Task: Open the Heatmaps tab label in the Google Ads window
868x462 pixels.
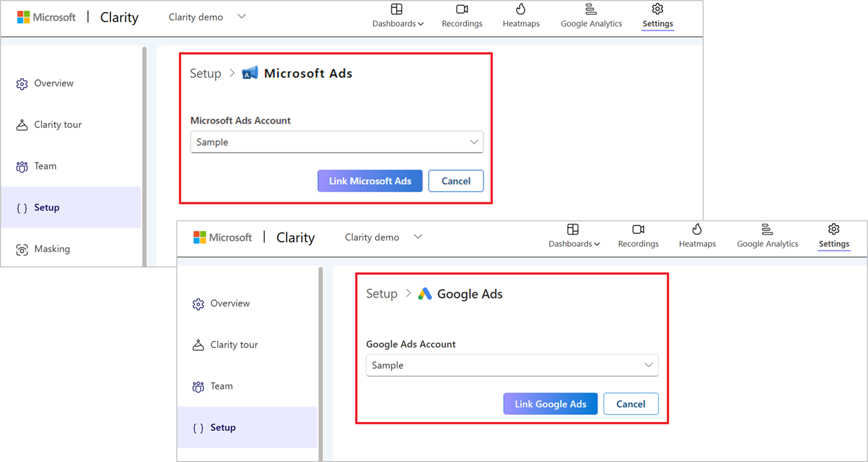Action: [697, 244]
